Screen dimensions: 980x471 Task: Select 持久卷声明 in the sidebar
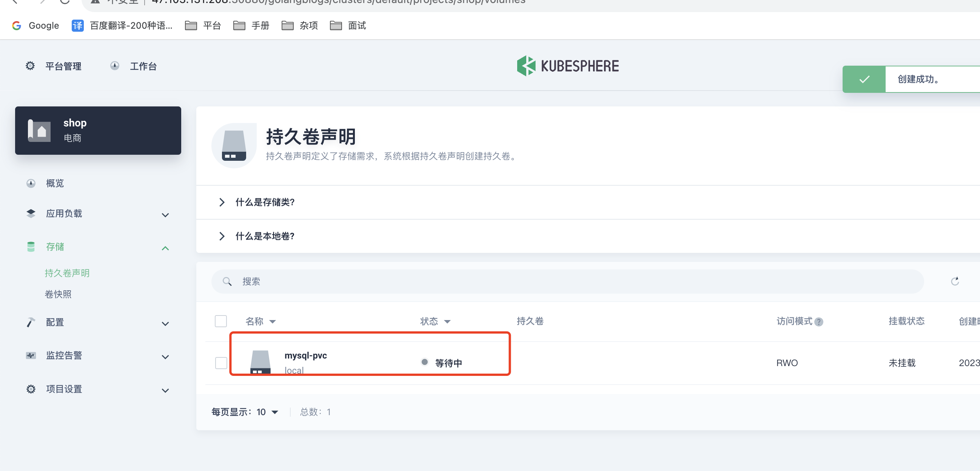point(67,273)
